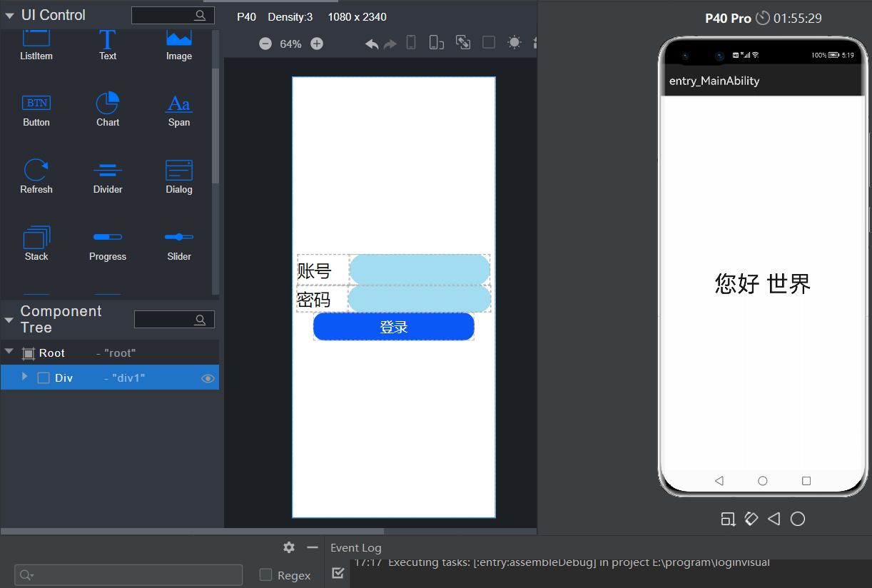Enable the Regex checkbox
This screenshot has width=872, height=588.
point(265,574)
